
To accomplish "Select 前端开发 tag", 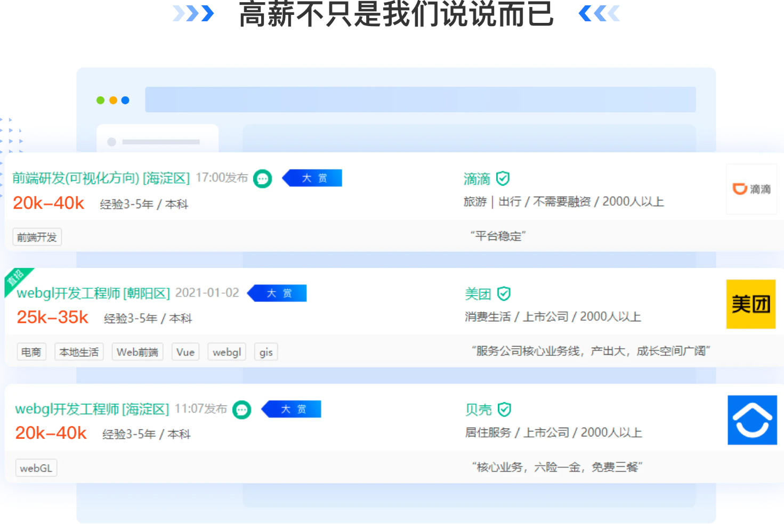I will (x=37, y=237).
